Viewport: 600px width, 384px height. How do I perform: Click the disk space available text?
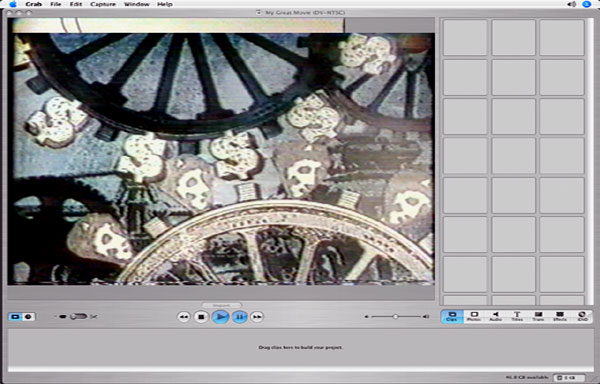(x=527, y=377)
